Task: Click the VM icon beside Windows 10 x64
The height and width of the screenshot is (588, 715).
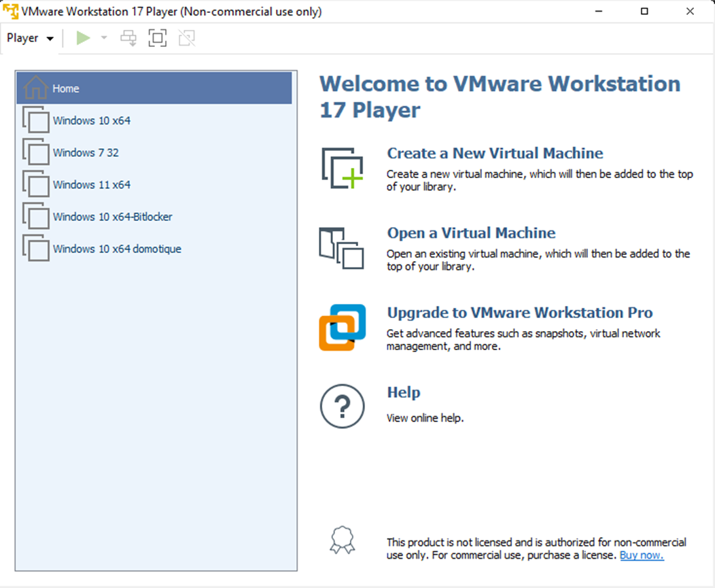Action: [35, 120]
